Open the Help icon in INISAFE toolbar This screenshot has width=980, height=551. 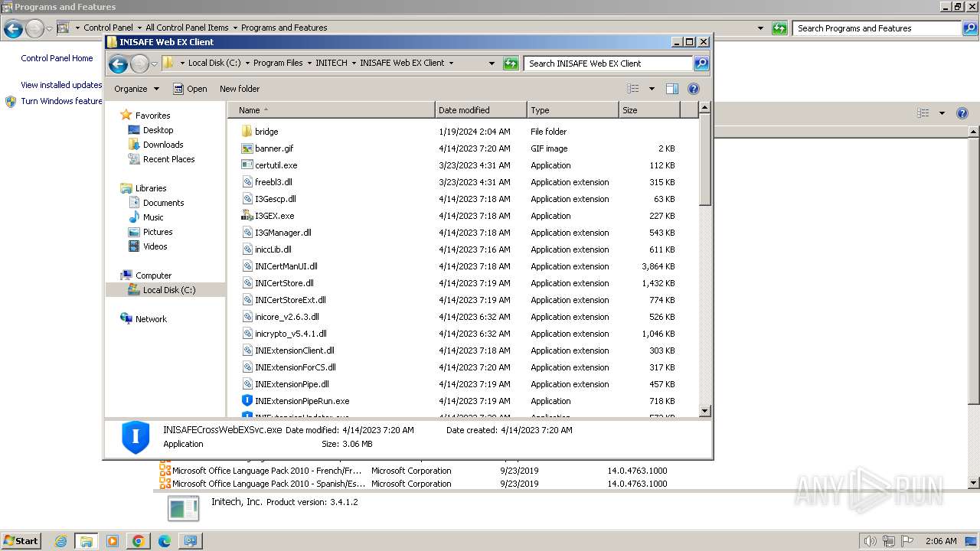click(694, 89)
